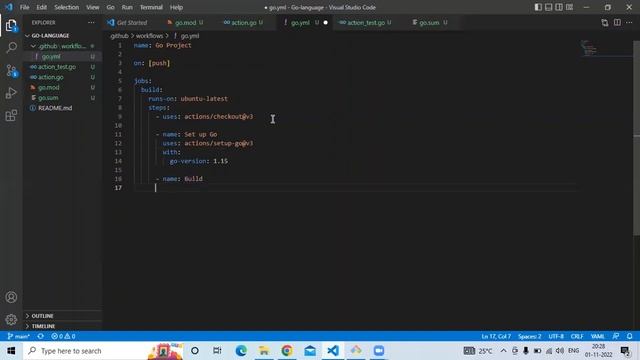Open the Search view in activity bar
This screenshot has width=640, height=360.
pyautogui.click(x=11, y=47)
